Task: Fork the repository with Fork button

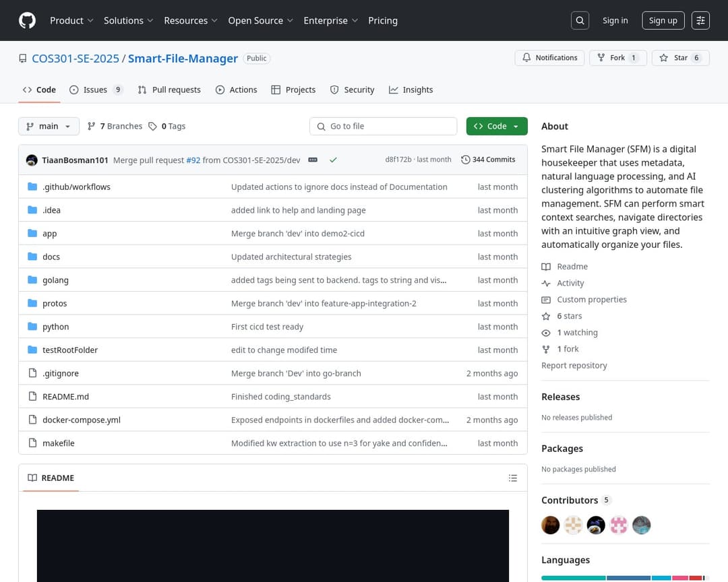Action: (x=618, y=57)
